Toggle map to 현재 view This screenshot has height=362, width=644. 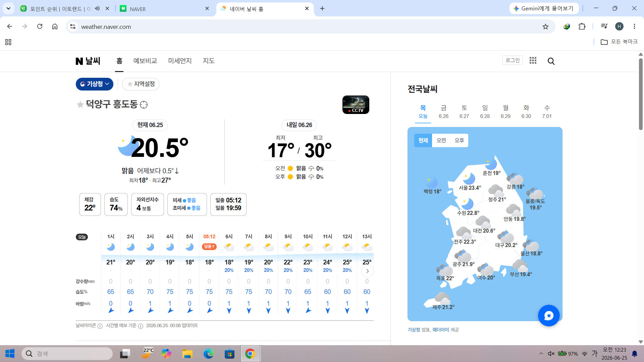pyautogui.click(x=423, y=140)
